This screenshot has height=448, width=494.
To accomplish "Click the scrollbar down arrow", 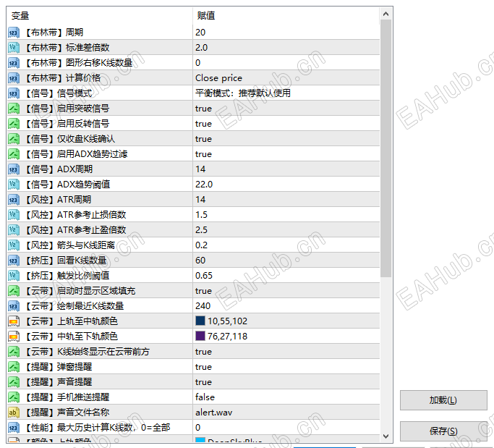I will [x=386, y=436].
